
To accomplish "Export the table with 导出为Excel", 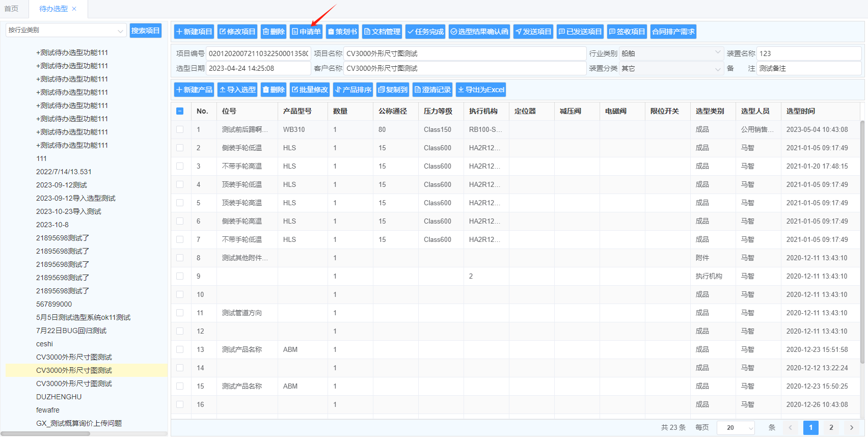I will [480, 90].
